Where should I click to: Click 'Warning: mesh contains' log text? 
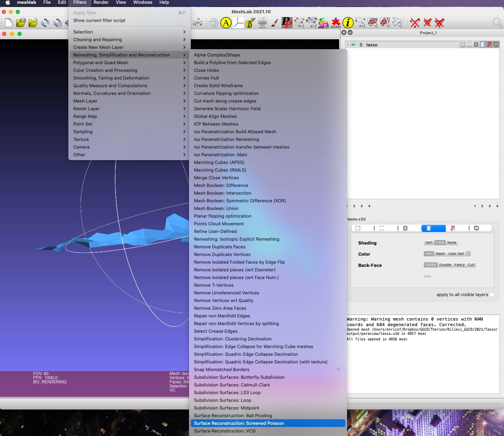coord(415,322)
